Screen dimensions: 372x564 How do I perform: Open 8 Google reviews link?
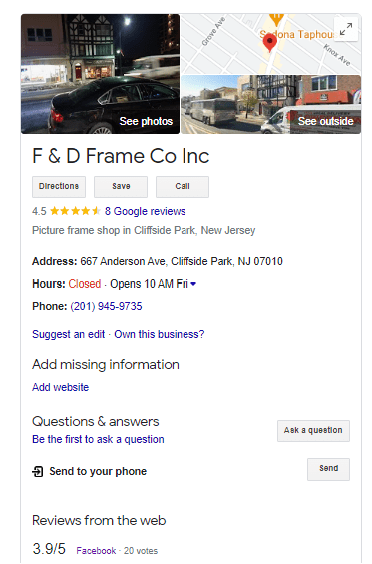tap(145, 211)
